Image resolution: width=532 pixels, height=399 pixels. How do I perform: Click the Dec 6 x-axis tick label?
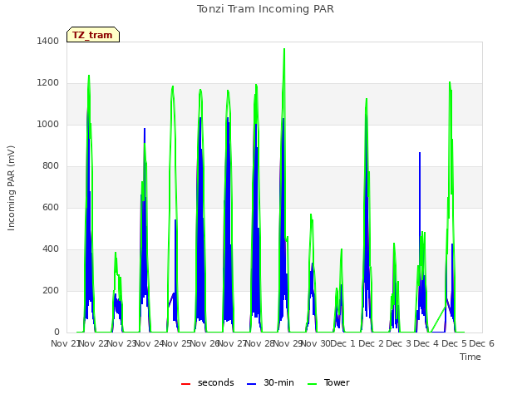481,343
